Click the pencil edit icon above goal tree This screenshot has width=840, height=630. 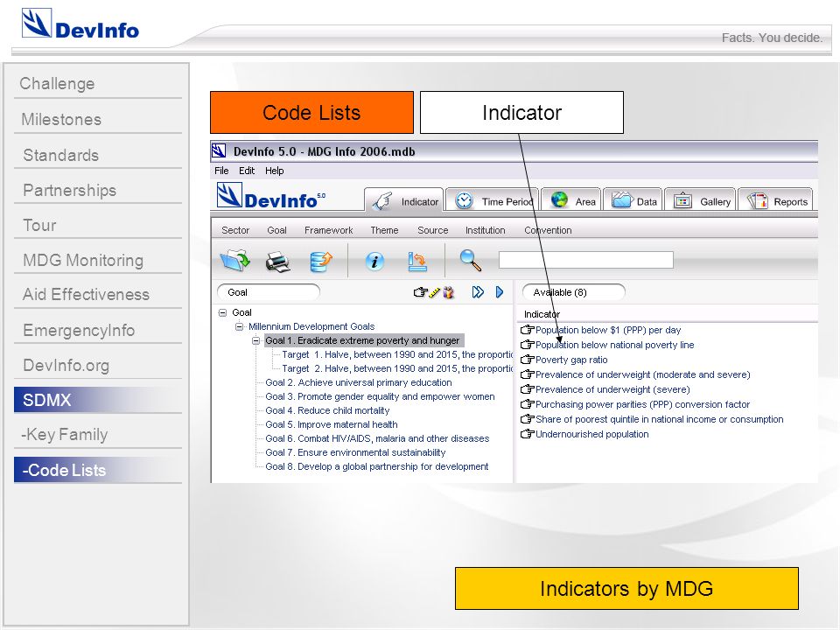click(435, 292)
